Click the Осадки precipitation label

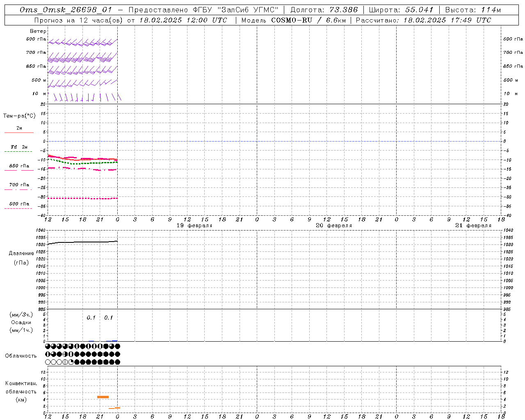point(21,322)
